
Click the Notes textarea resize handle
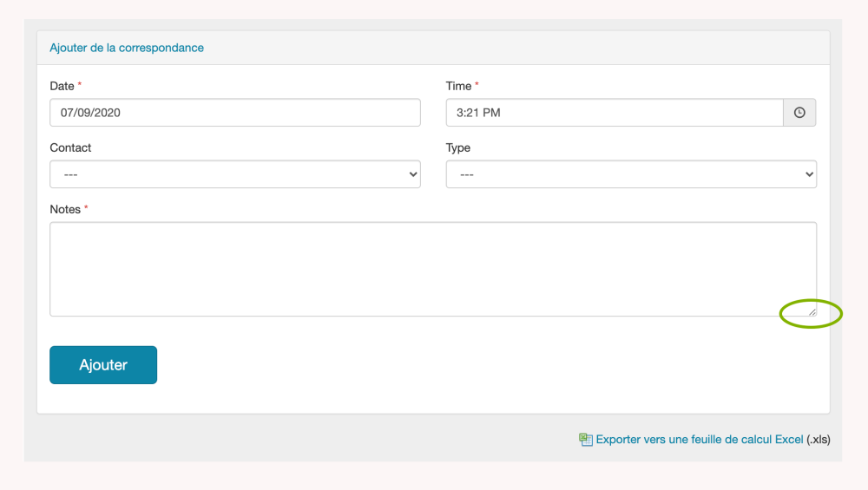coord(812,311)
